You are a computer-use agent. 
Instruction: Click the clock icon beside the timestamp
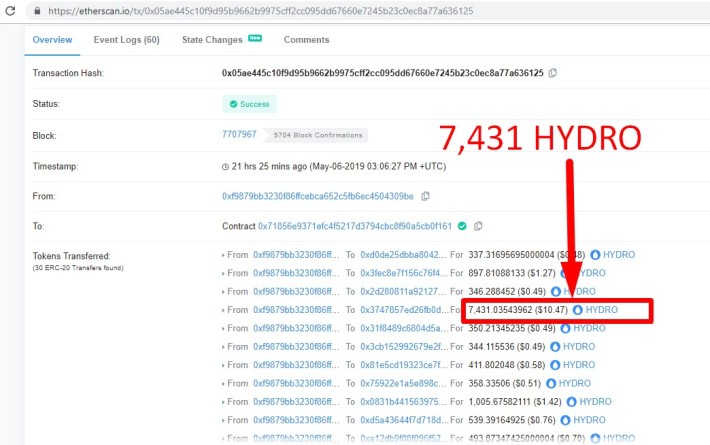pyautogui.click(x=225, y=165)
